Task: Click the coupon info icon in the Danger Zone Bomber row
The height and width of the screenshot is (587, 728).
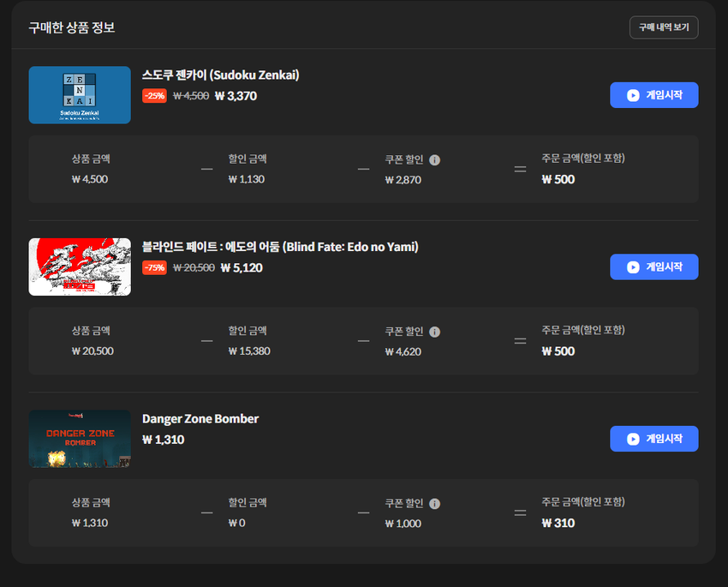Action: pyautogui.click(x=434, y=504)
